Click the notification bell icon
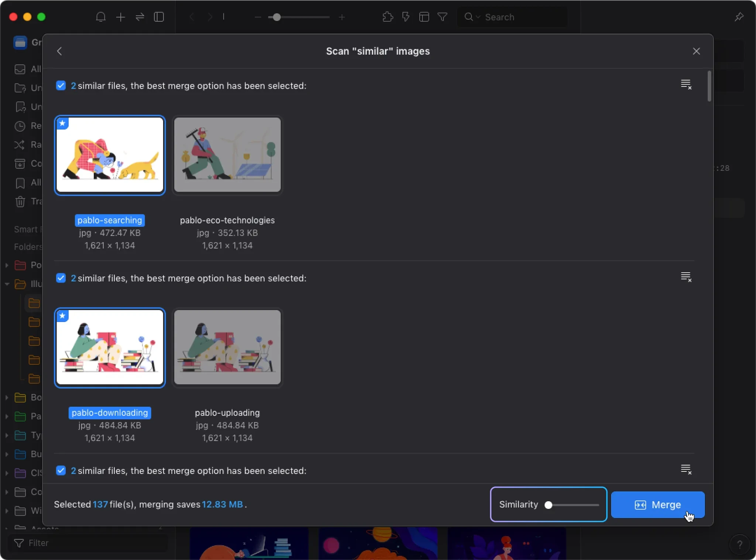The width and height of the screenshot is (756, 560). (x=101, y=17)
